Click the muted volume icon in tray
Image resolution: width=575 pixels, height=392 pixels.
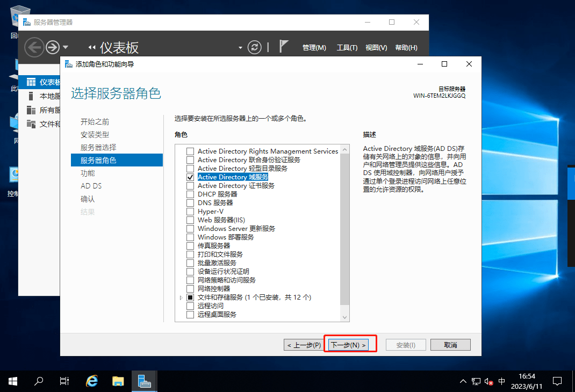tap(488, 382)
